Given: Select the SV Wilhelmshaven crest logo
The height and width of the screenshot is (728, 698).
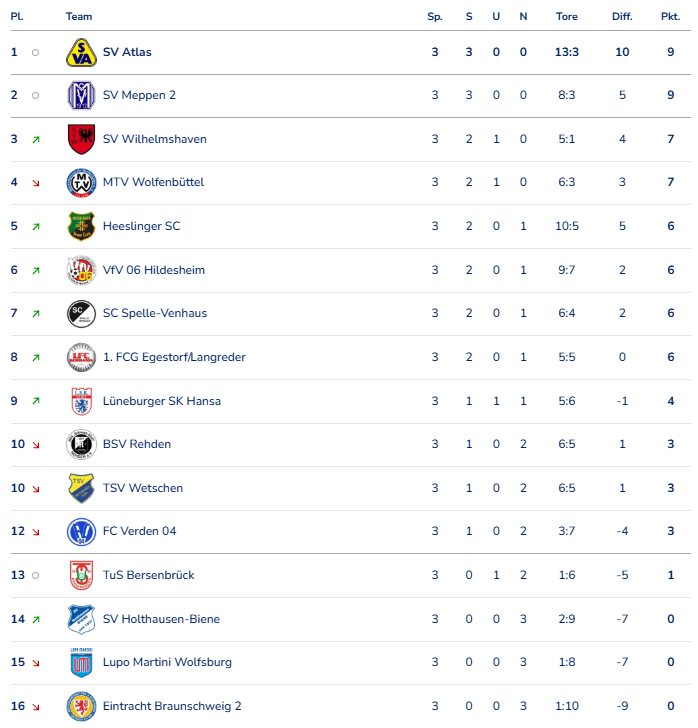Looking at the screenshot, I should click(81, 139).
